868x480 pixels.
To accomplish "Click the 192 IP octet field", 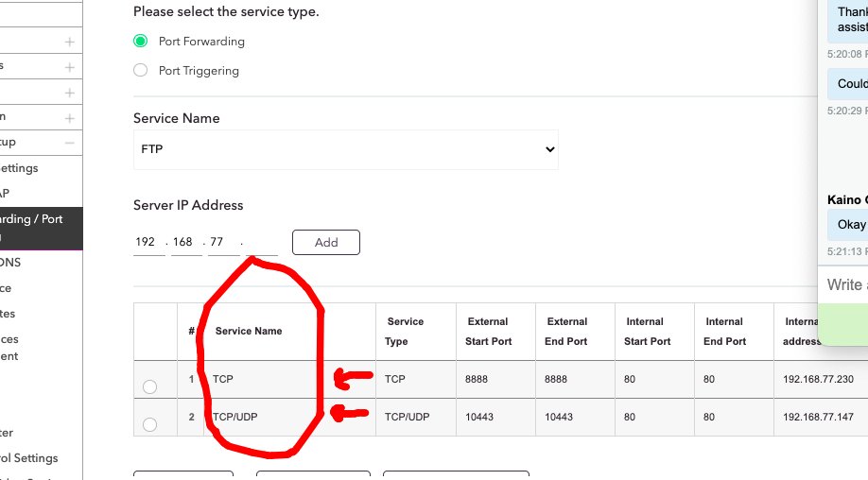I will pyautogui.click(x=148, y=242).
